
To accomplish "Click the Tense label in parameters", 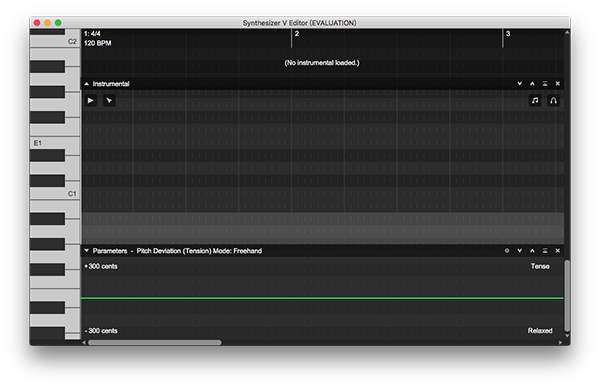I will pos(540,266).
